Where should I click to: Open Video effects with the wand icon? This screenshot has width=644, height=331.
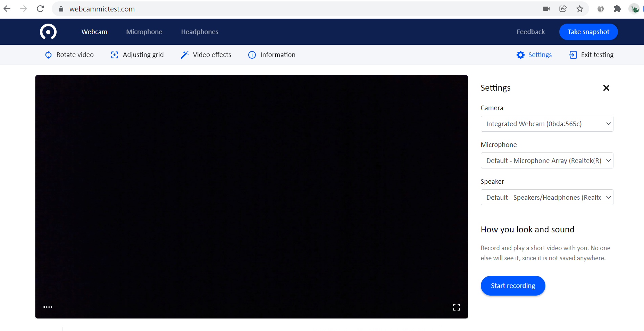185,55
